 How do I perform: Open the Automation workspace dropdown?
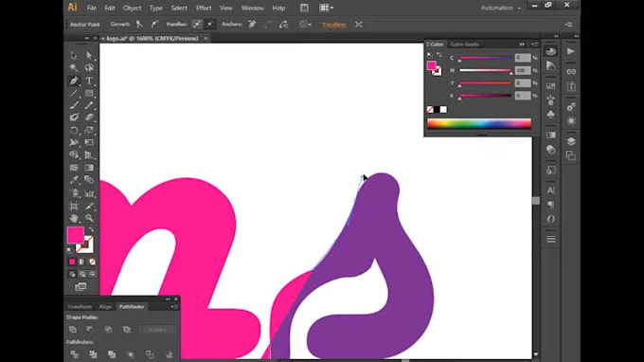click(x=501, y=8)
